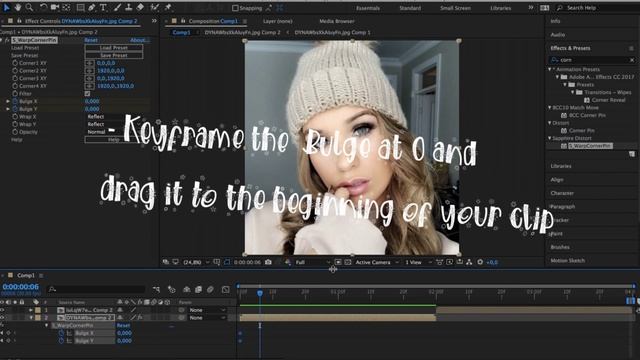Toggle Bulge Y keyframe diamond in timeline
This screenshot has height=360, width=640.
click(8, 340)
